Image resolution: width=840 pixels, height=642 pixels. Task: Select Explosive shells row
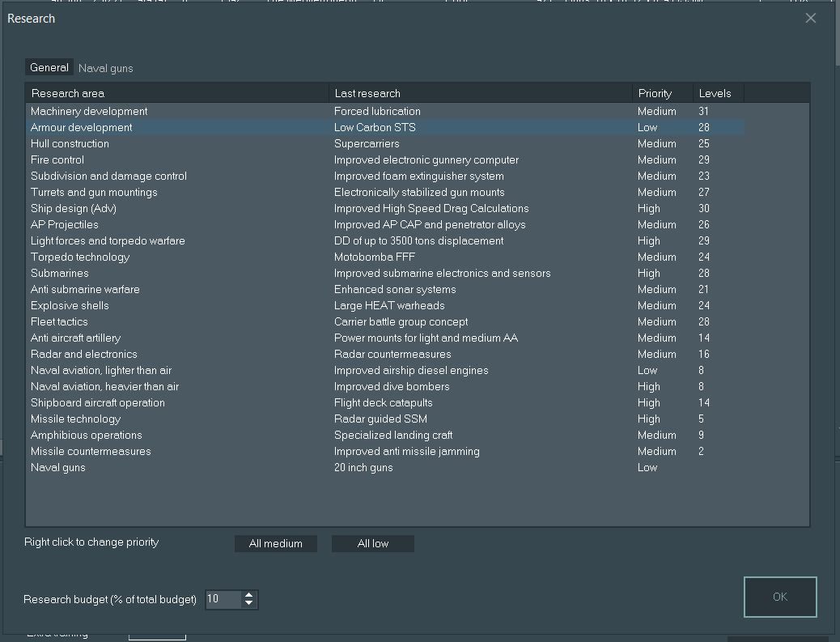385,305
